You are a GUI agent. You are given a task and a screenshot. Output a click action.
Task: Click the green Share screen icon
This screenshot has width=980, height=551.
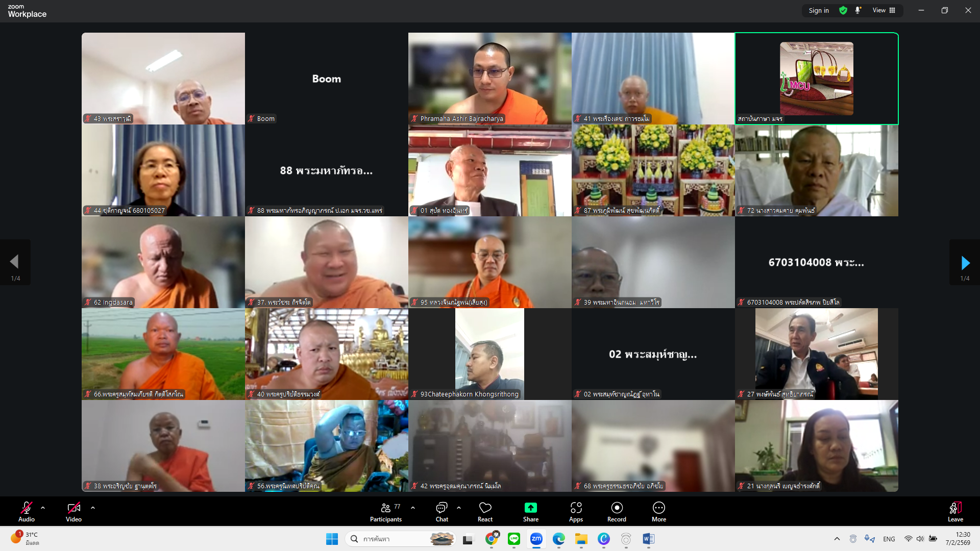(x=530, y=508)
